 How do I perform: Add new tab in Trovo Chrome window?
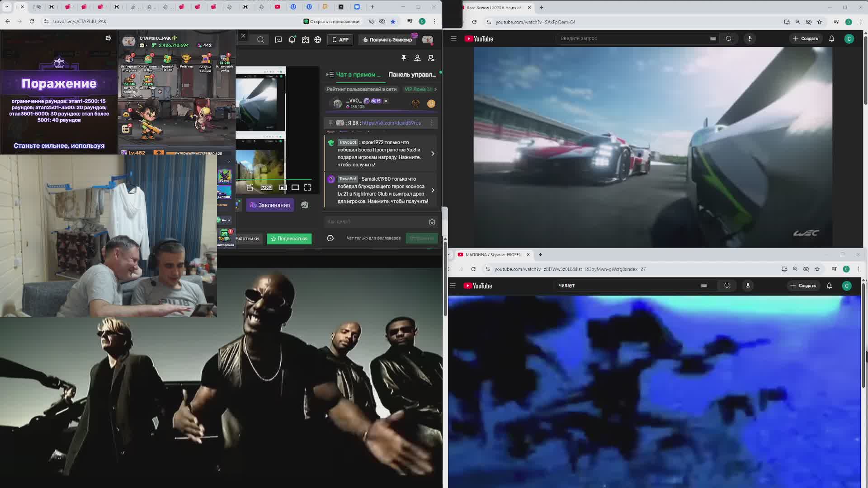tap(372, 7)
